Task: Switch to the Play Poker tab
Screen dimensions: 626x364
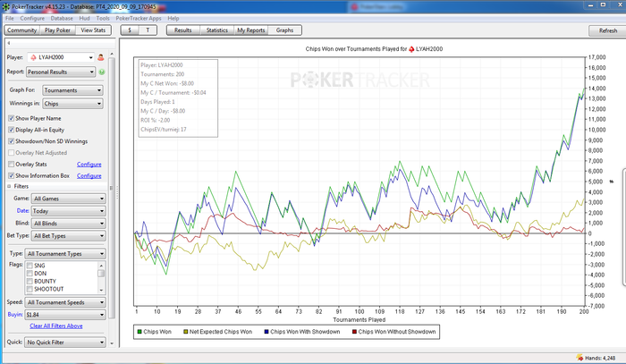Action: tap(57, 30)
